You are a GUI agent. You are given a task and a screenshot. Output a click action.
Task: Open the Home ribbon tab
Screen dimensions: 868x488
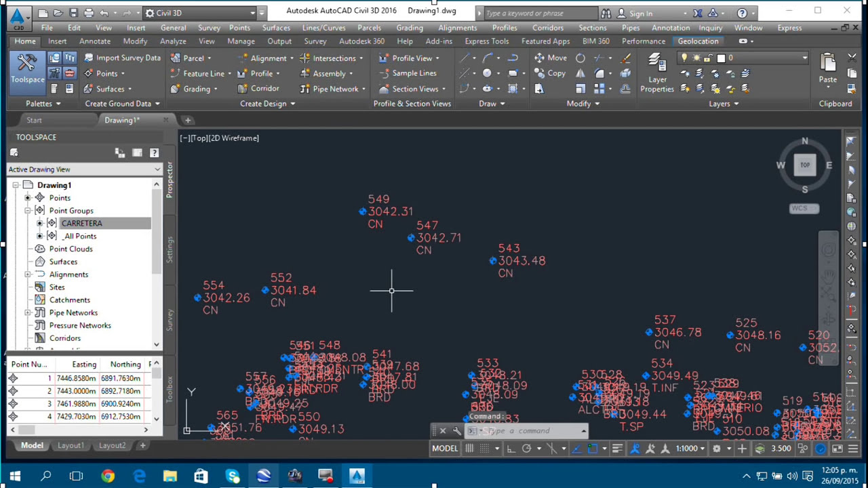point(25,41)
